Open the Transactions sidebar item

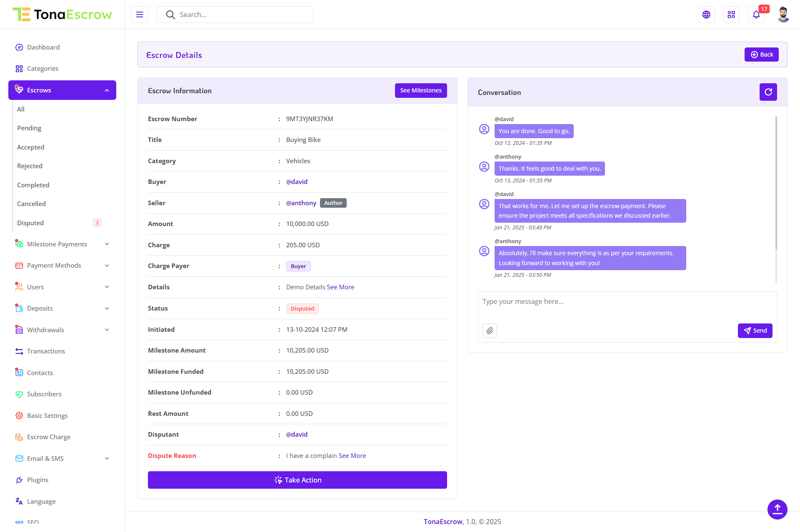46,351
